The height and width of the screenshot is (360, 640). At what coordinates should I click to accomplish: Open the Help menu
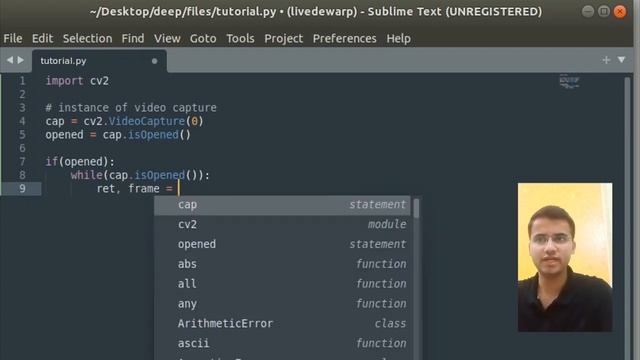398,38
